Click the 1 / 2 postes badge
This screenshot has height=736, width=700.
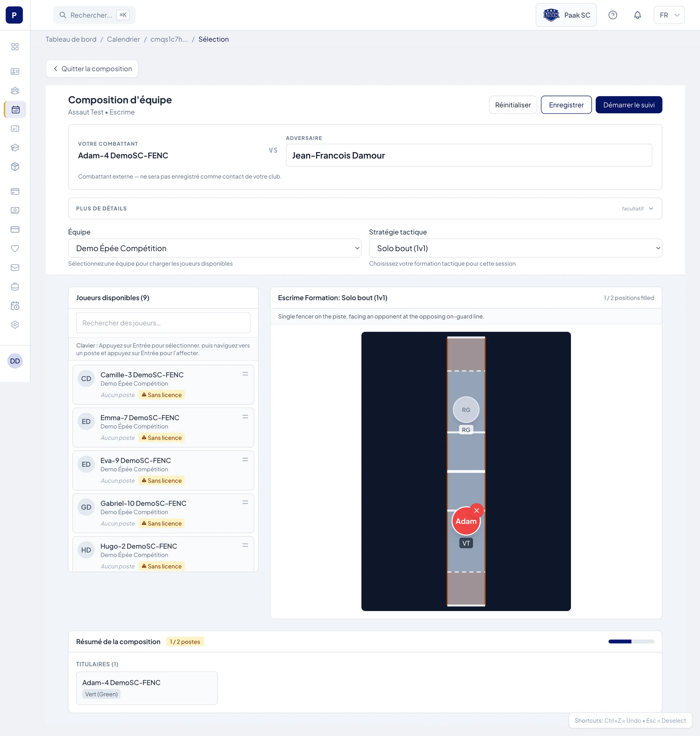tap(185, 642)
